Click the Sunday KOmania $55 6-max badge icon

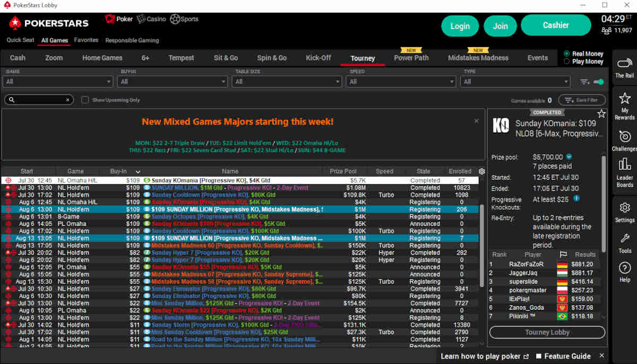tap(147, 267)
